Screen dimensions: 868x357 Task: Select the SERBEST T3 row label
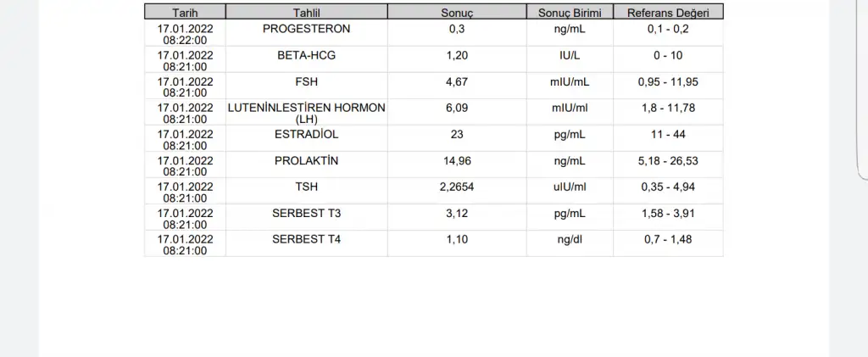coord(306,213)
